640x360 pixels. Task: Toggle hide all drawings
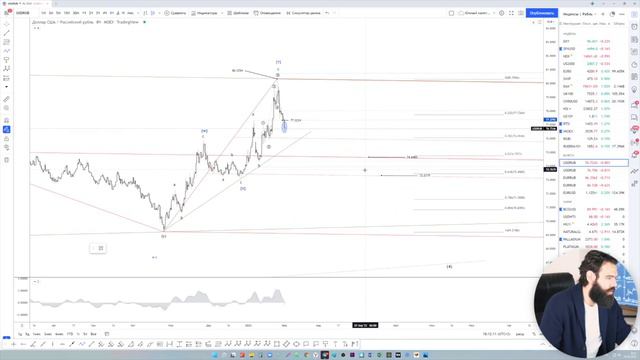(7, 148)
